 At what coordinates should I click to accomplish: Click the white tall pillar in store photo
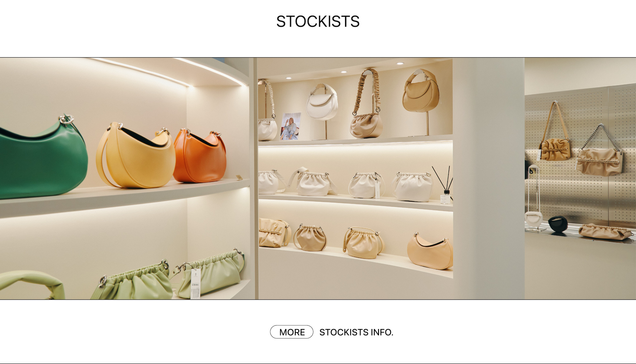coord(489,178)
